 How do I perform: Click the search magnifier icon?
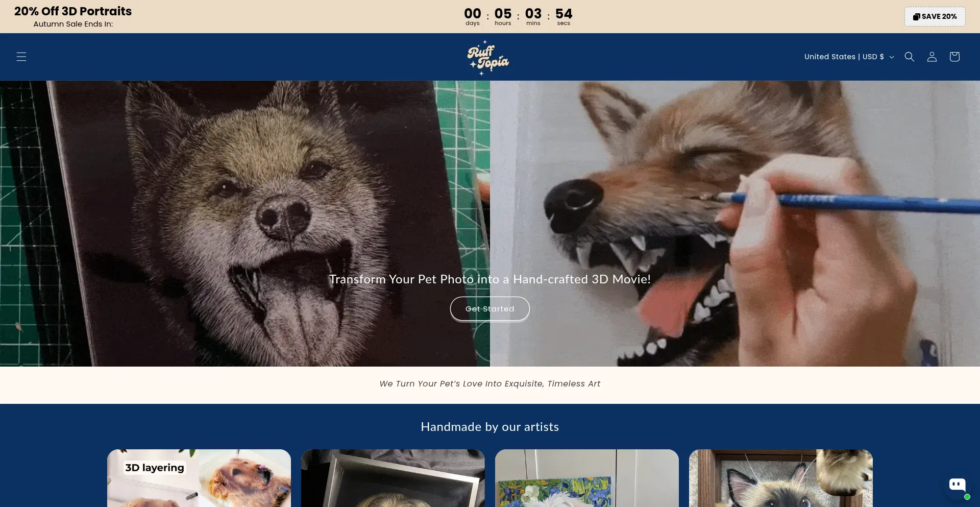tap(909, 57)
